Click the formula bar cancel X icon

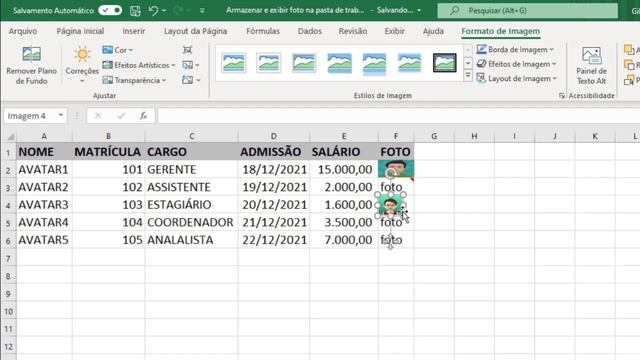tap(98, 116)
